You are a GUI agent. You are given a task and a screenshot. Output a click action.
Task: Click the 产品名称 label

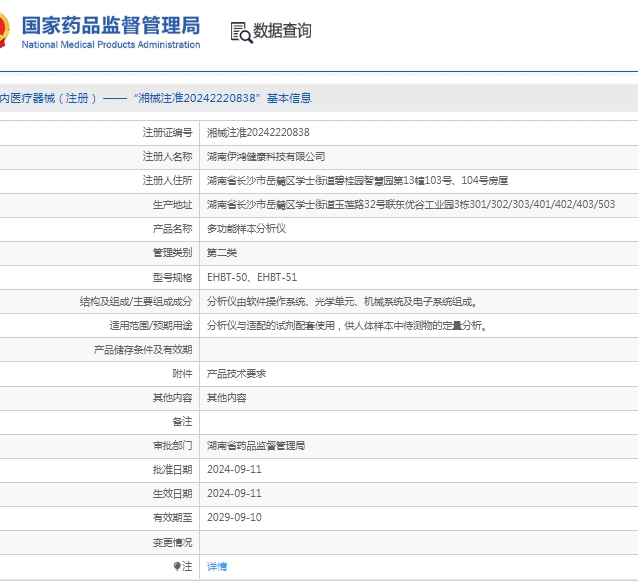pos(173,229)
